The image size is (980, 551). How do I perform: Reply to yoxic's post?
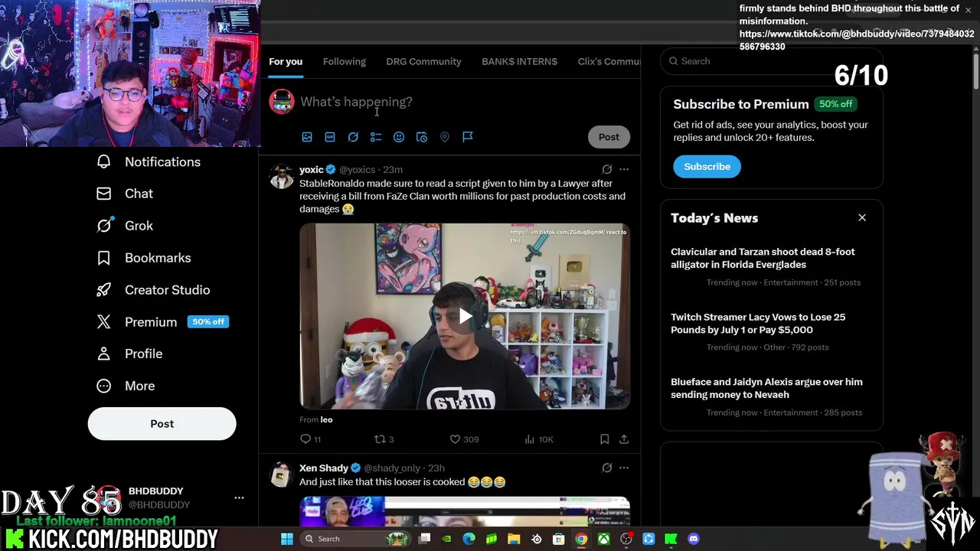[311, 439]
